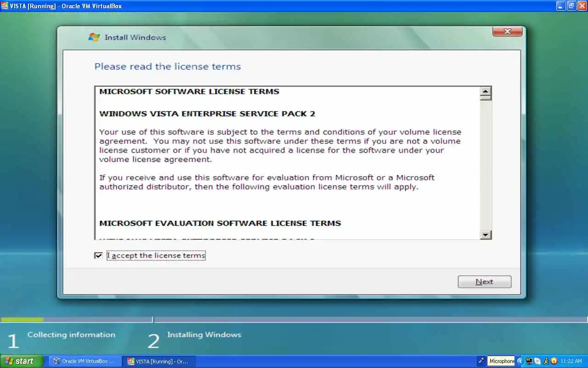Click the green setup progress bar

[22, 319]
